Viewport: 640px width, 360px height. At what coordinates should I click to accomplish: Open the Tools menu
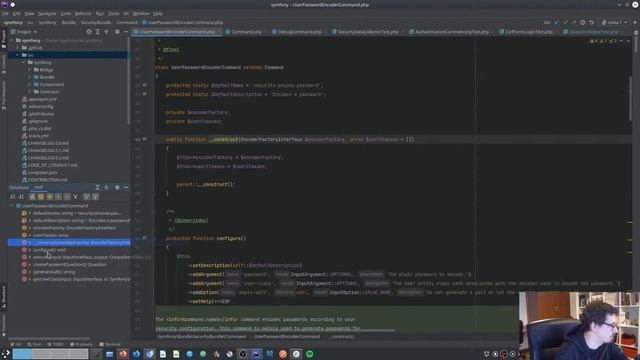click(x=113, y=13)
